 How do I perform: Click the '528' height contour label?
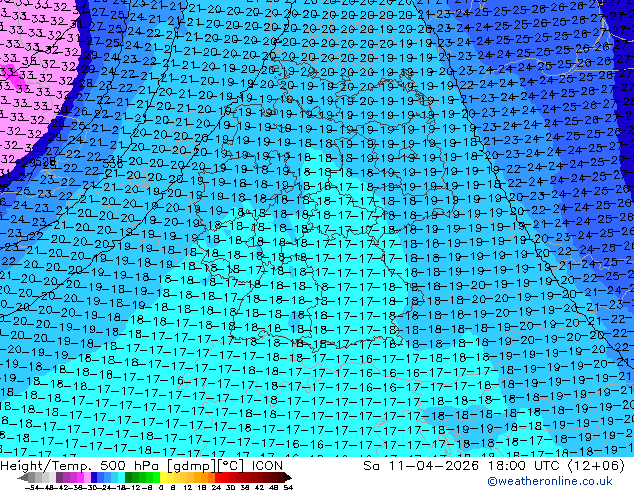[46, 163]
